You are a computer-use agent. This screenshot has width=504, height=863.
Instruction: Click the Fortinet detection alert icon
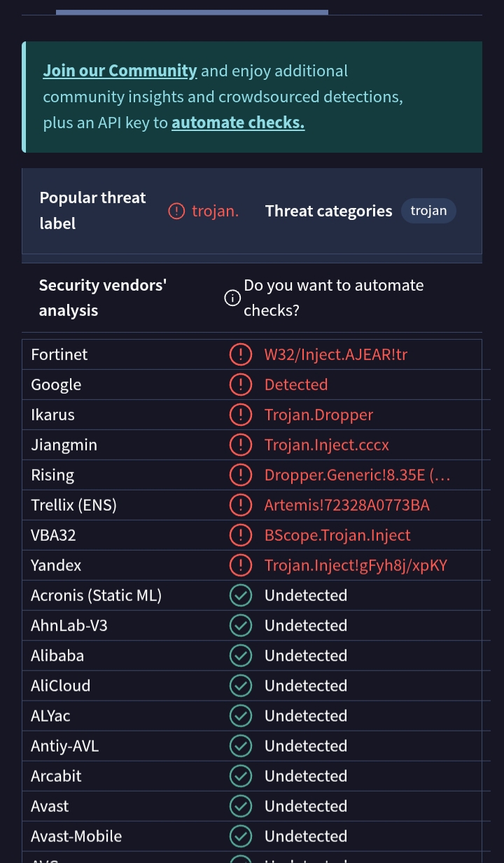click(x=240, y=354)
